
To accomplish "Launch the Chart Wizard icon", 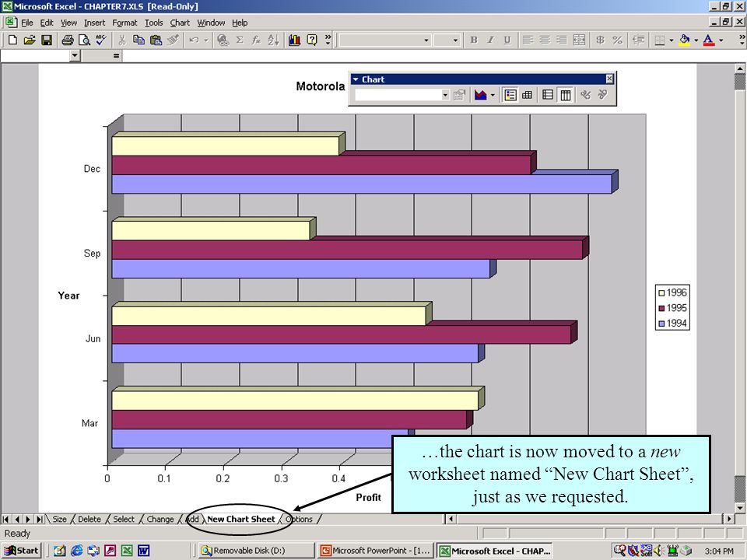I will (x=294, y=40).
